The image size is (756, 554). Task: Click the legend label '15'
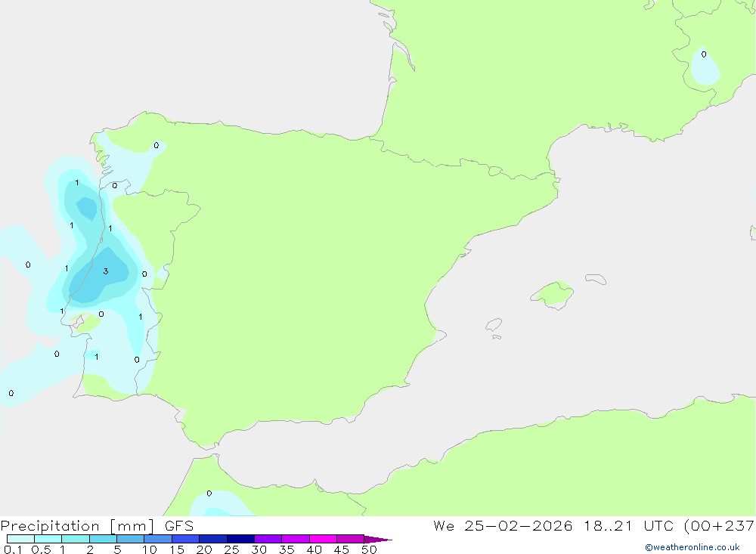click(177, 549)
